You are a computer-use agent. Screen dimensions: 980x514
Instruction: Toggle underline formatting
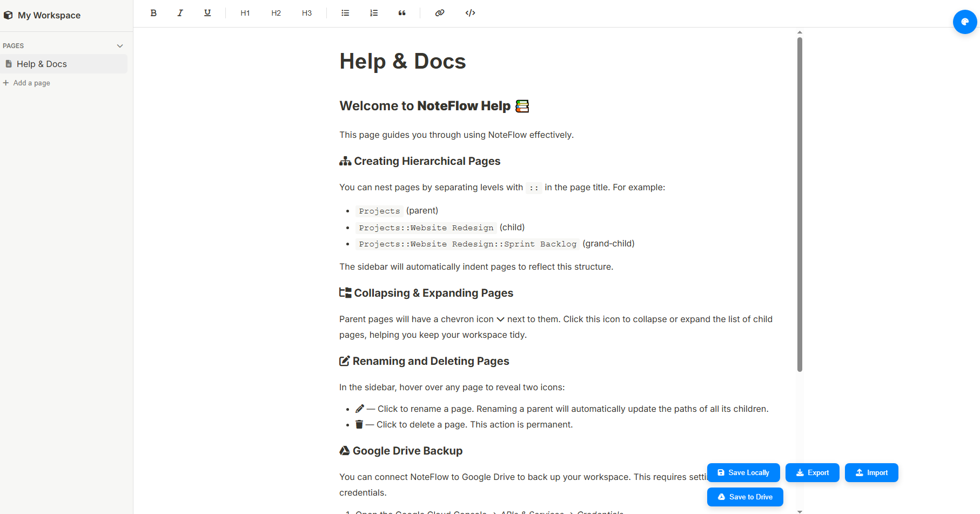207,12
